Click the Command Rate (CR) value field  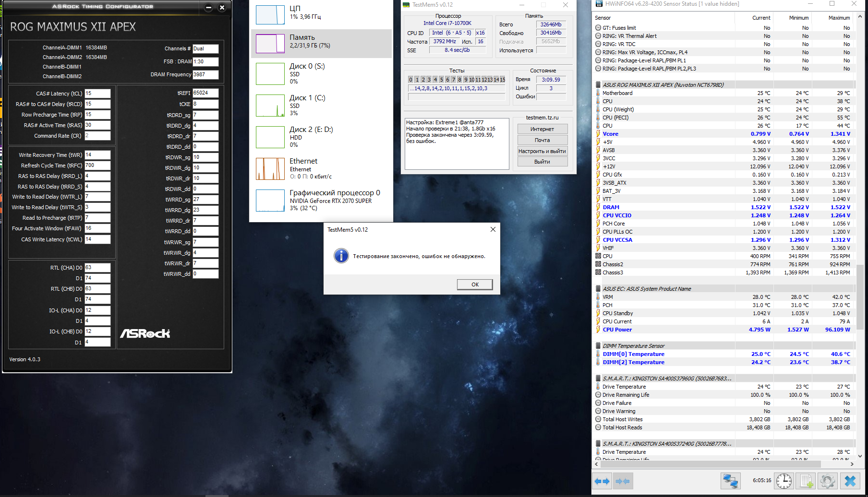click(97, 136)
